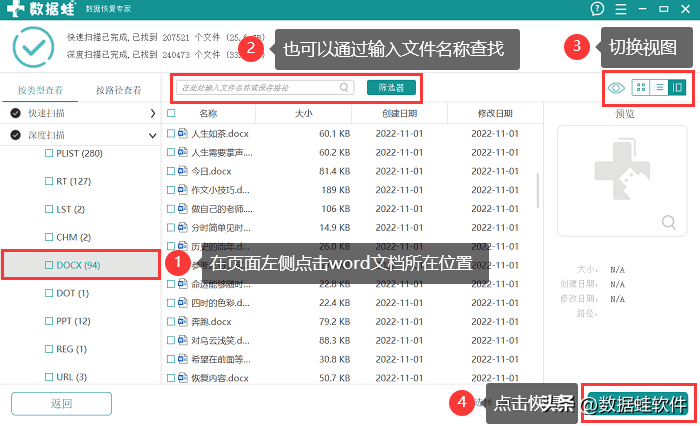This screenshot has width=700, height=426.
Task: Check the URL (3) checkbox
Action: (x=49, y=377)
